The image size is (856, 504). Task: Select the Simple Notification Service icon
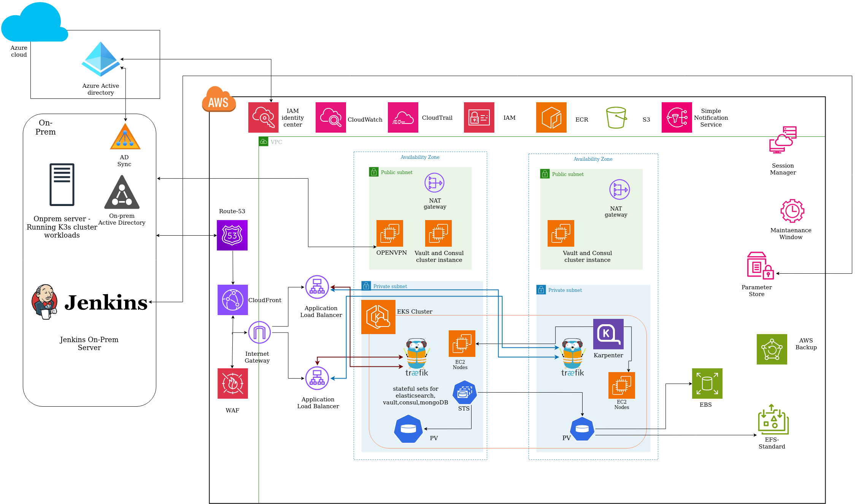(677, 117)
